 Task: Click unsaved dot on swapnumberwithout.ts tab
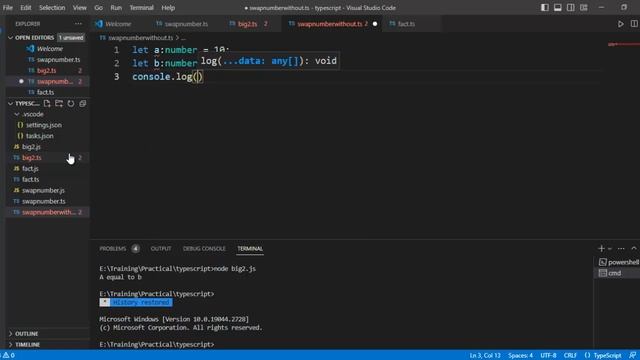375,24
